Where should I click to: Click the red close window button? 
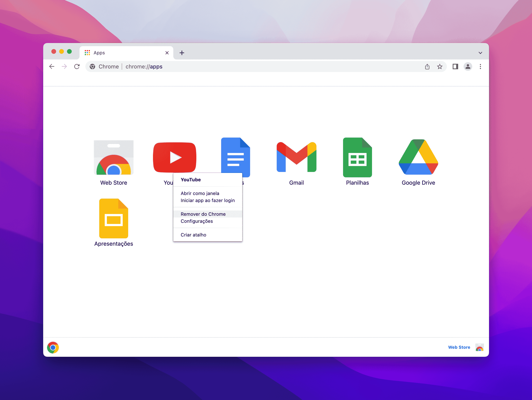[x=54, y=51]
